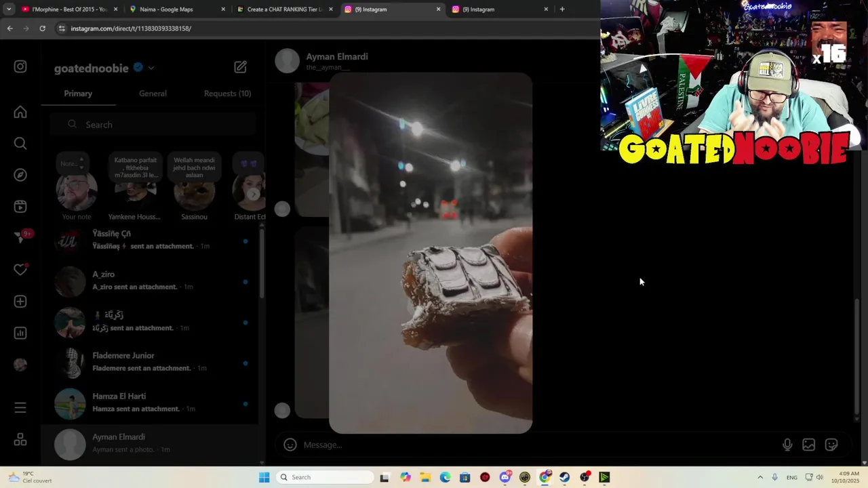Open File Explorer from taskbar
Image resolution: width=868 pixels, height=488 pixels.
point(425,477)
